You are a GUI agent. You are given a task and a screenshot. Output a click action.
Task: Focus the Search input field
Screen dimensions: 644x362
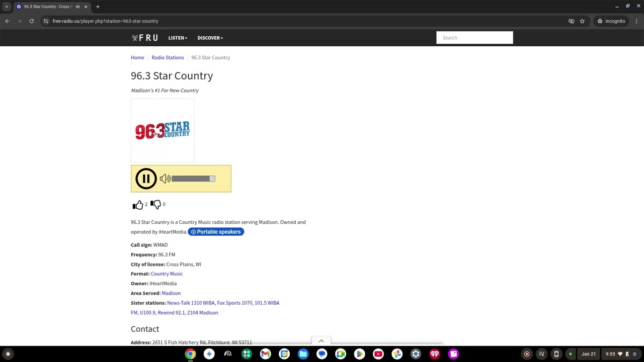[x=474, y=38]
